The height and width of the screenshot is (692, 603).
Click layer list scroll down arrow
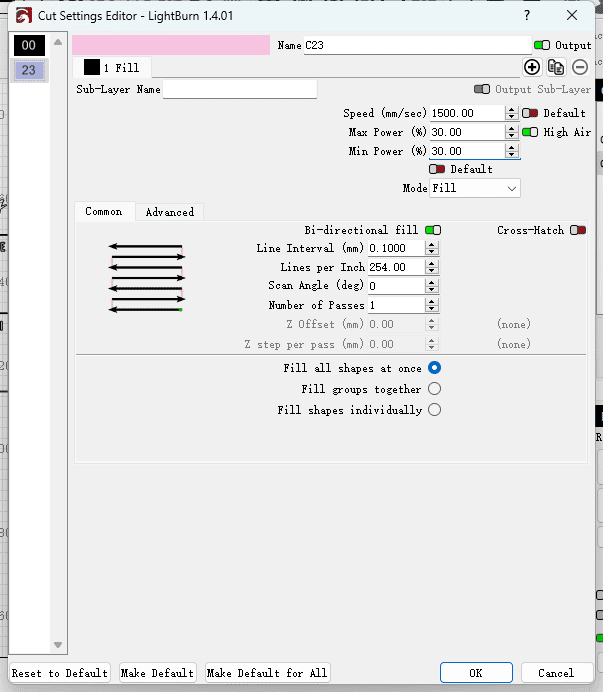(58, 645)
